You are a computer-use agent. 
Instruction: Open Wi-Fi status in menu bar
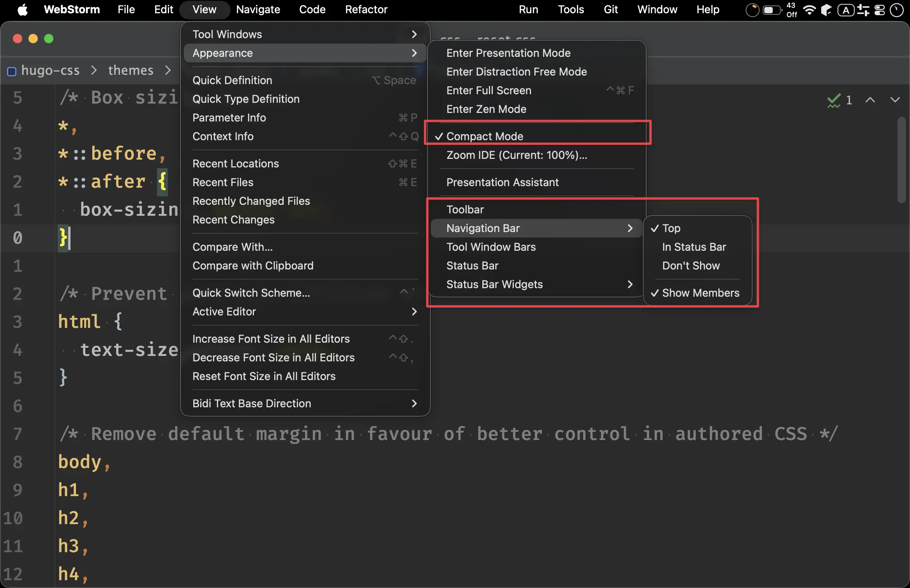(809, 10)
